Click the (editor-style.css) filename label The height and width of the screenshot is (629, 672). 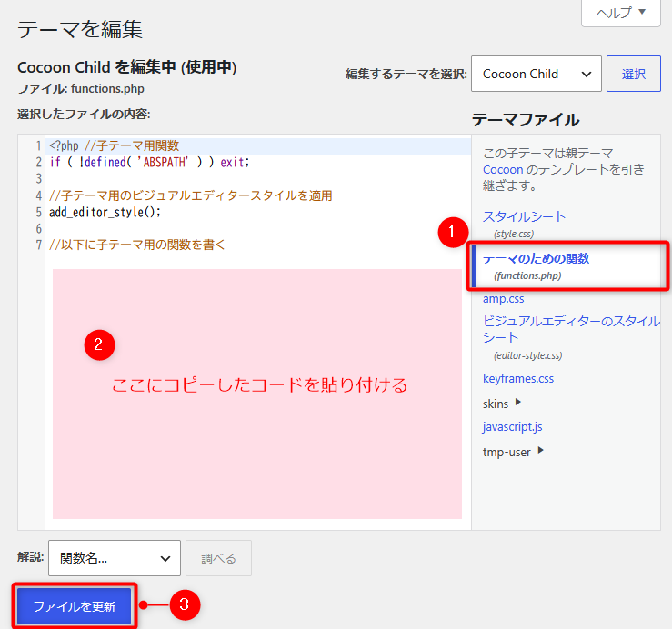click(528, 355)
